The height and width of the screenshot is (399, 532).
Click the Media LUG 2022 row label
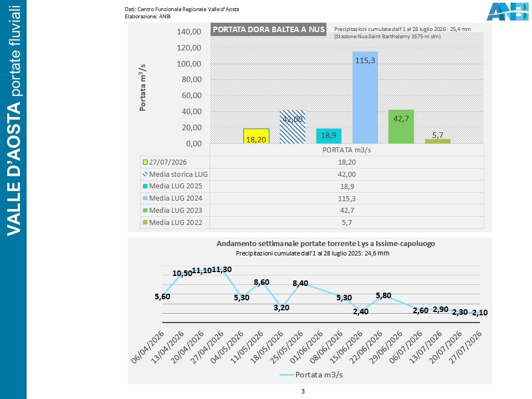(x=176, y=223)
